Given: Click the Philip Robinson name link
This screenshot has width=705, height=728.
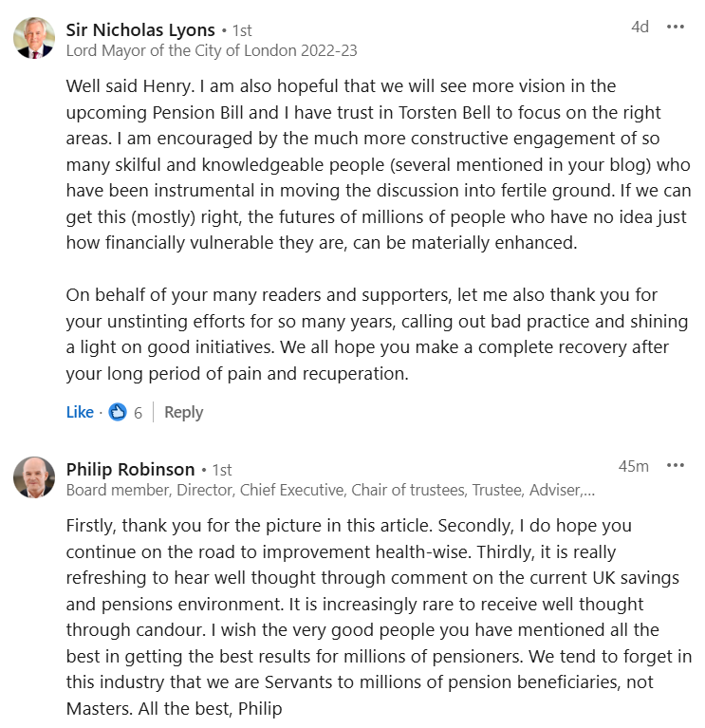Looking at the screenshot, I should click(130, 469).
